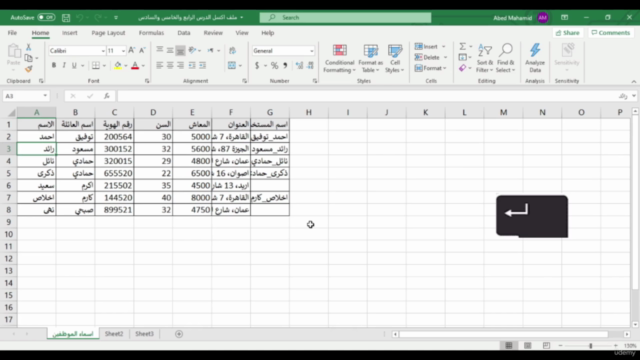This screenshot has width=640, height=360.
Task: Click the AutoSum sigma icon
Action: click(x=462, y=46)
